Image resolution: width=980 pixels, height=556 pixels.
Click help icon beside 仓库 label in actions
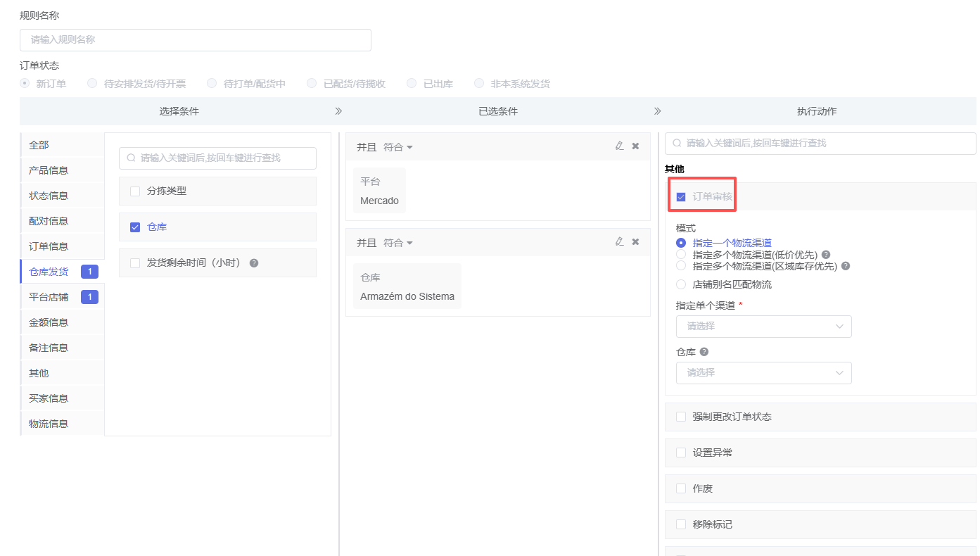pos(704,353)
